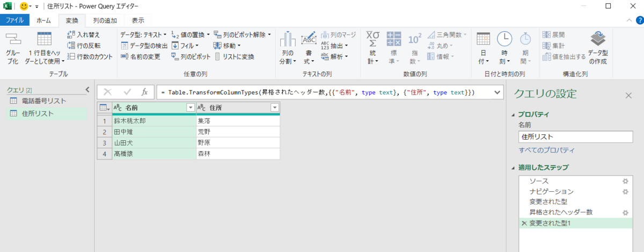Select 電話番号リスト query
This screenshot has height=252, width=644.
point(45,100)
